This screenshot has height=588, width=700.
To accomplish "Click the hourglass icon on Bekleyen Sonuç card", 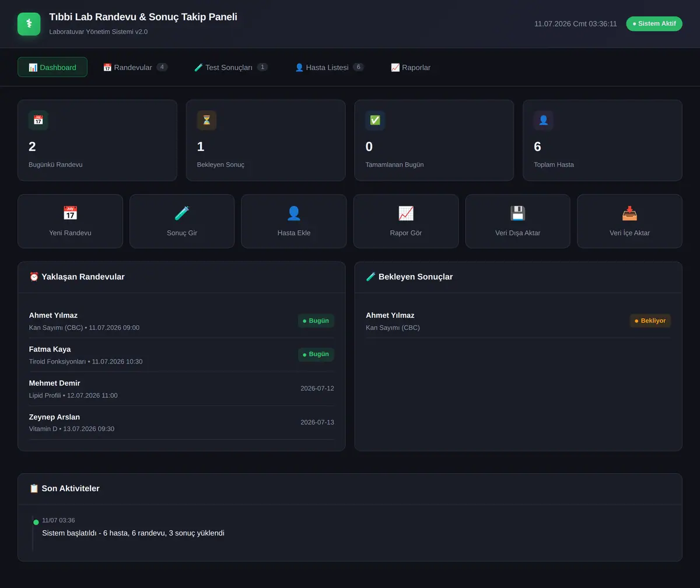I will (206, 120).
